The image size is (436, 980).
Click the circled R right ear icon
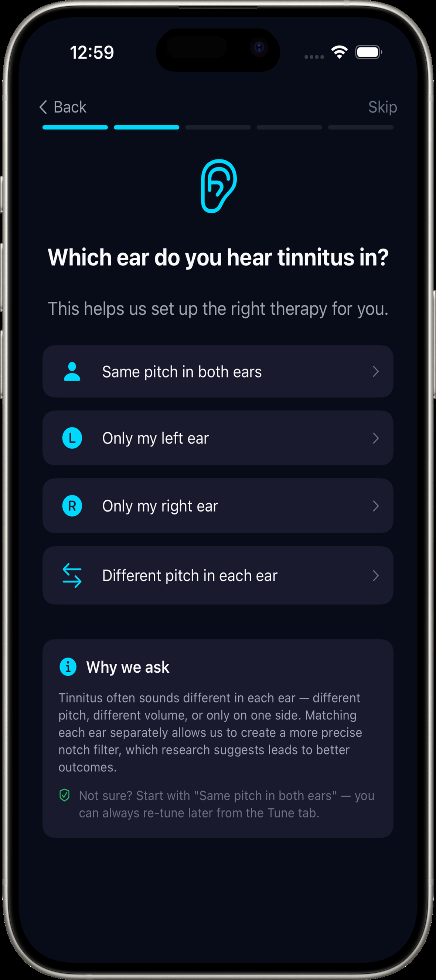[x=72, y=506]
